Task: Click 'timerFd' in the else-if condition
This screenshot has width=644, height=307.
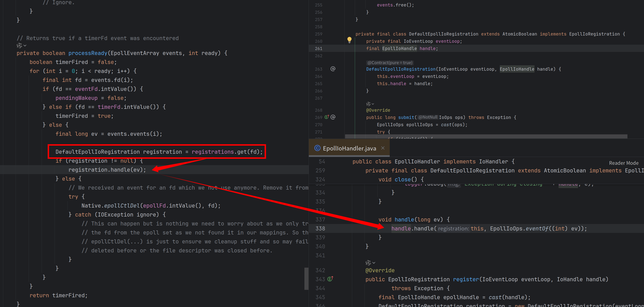Action: click(109, 107)
